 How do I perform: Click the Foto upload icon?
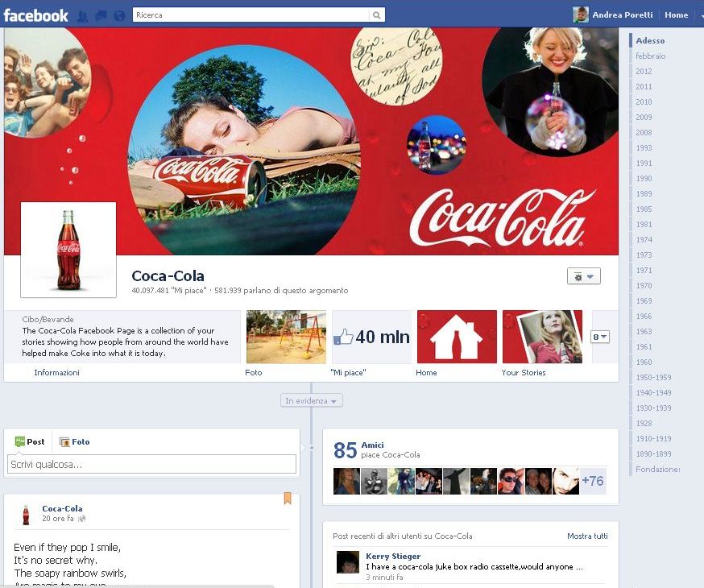tap(64, 441)
